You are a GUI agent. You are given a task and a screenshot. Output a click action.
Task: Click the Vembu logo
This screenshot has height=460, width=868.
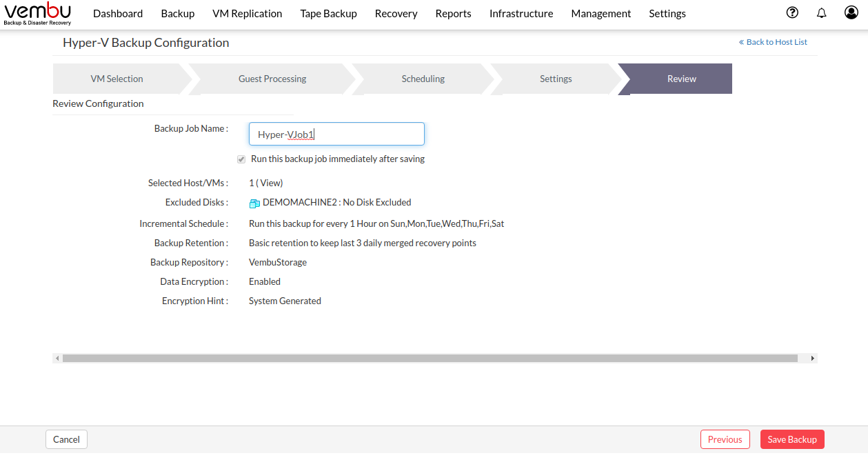37,14
